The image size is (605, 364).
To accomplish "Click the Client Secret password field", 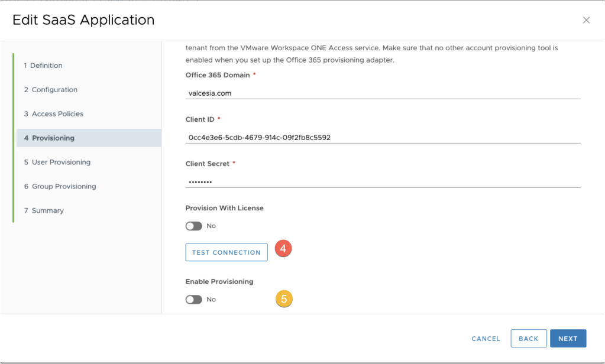I will click(382, 181).
